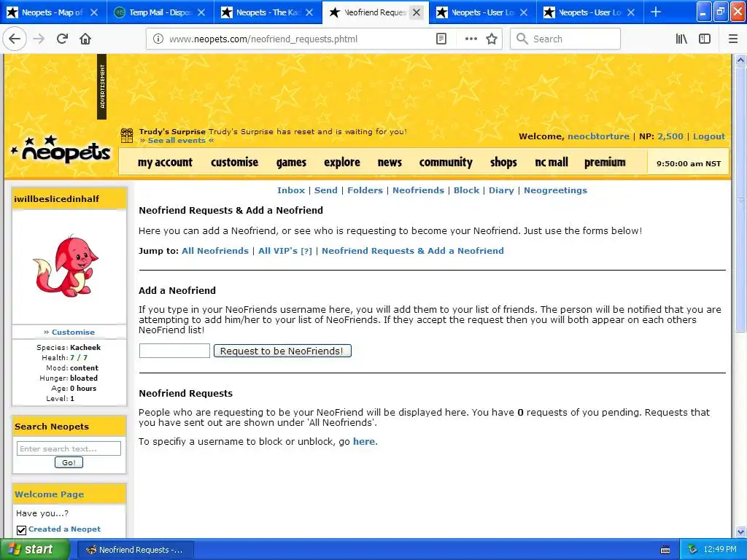The height and width of the screenshot is (560, 747).
Task: Click the 'here' block/unblock link
Action: click(364, 442)
